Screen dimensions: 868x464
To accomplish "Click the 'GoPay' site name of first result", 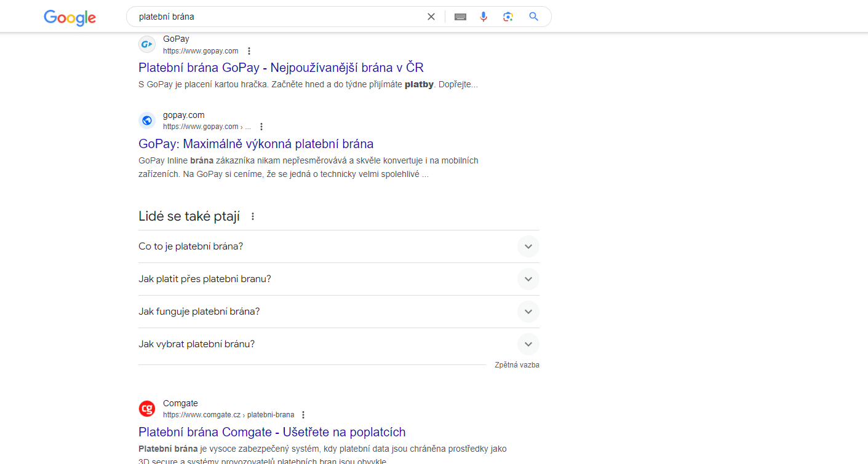I will 176,39.
